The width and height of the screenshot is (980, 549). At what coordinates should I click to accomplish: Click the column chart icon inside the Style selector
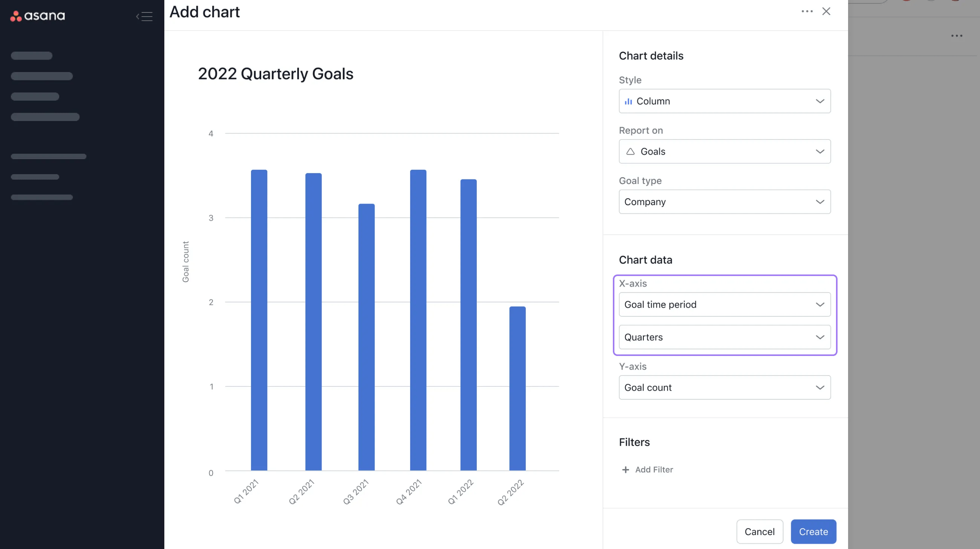(628, 101)
